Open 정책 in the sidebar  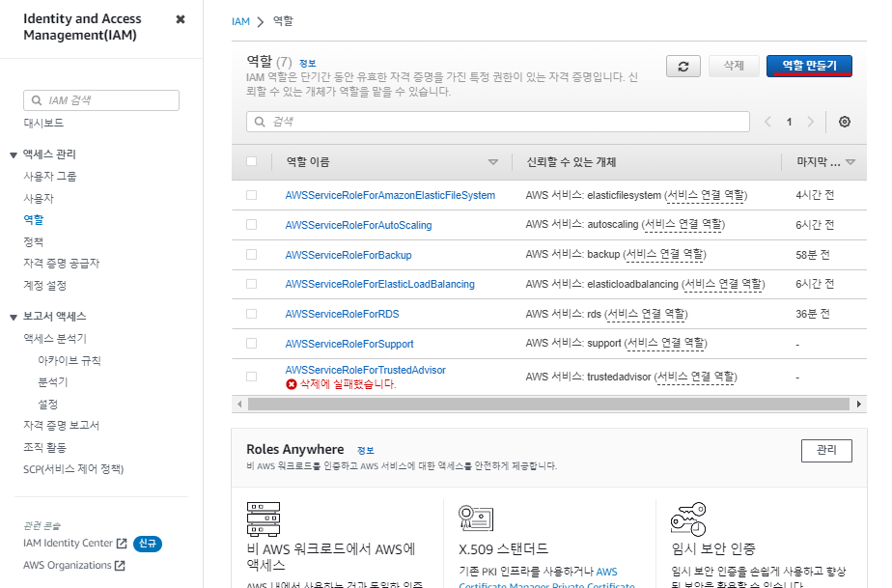point(33,242)
